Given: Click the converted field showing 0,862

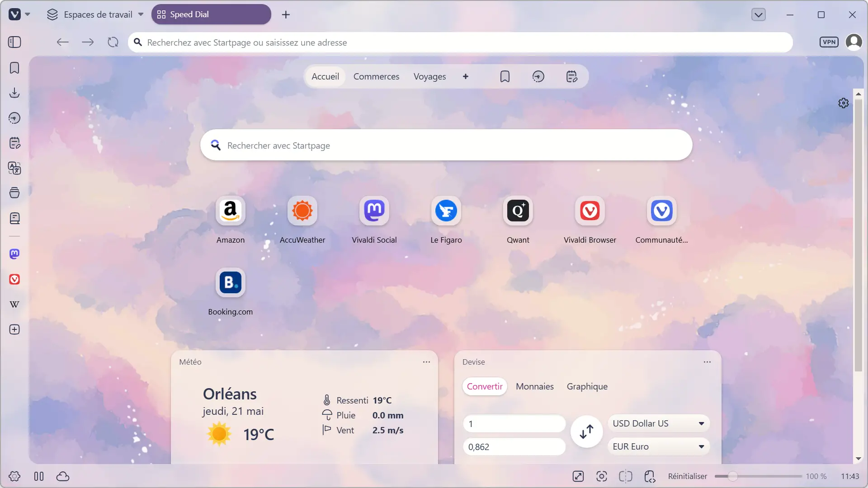Looking at the screenshot, I should (514, 447).
